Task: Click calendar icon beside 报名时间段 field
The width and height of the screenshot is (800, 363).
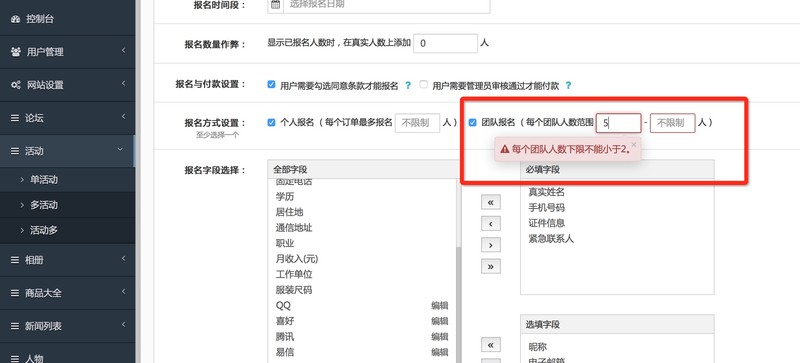Action: coord(276,5)
